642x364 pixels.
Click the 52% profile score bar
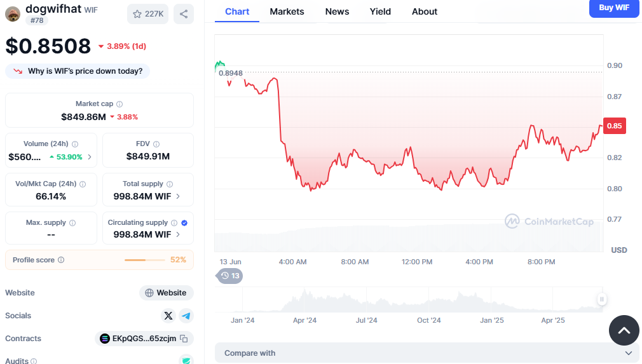click(x=144, y=260)
